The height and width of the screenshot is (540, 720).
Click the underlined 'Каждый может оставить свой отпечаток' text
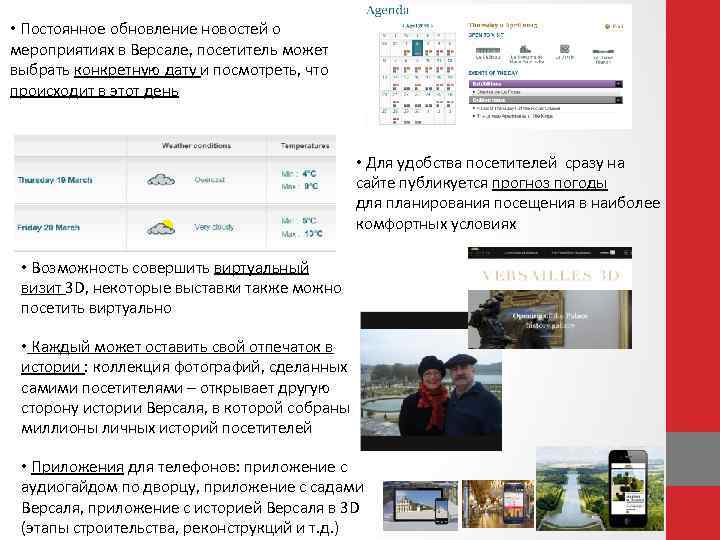178,347
